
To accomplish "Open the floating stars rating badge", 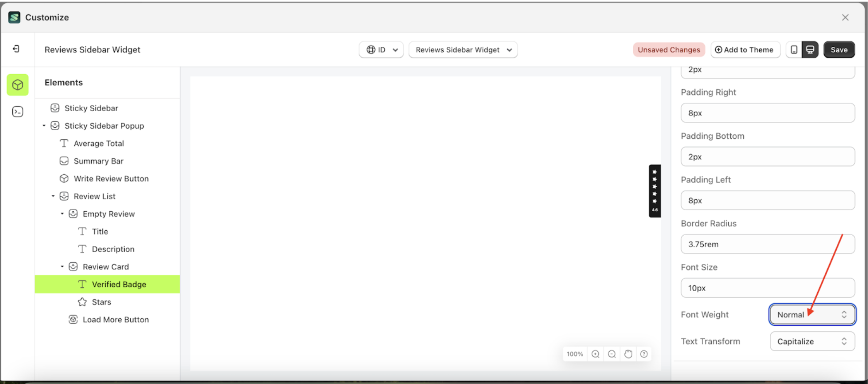I will point(654,191).
